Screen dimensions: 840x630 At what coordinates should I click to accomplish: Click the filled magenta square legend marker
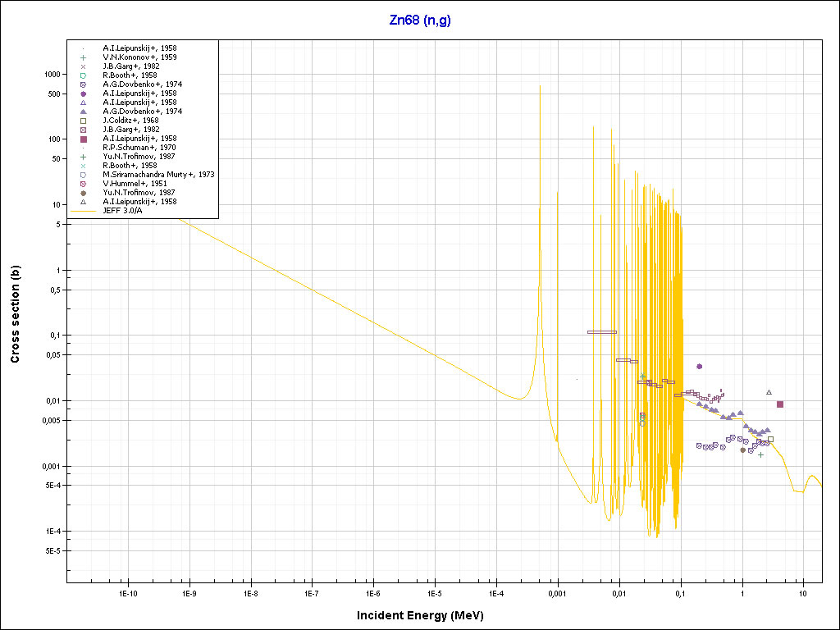click(x=84, y=139)
